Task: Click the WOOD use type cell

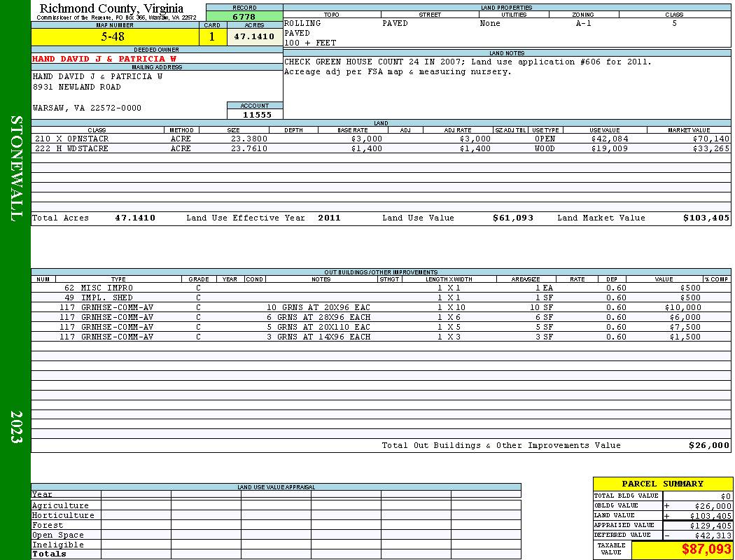Action: tap(545, 148)
